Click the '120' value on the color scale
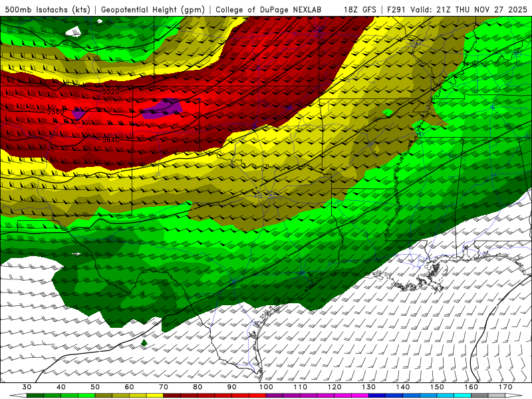 [x=334, y=387]
